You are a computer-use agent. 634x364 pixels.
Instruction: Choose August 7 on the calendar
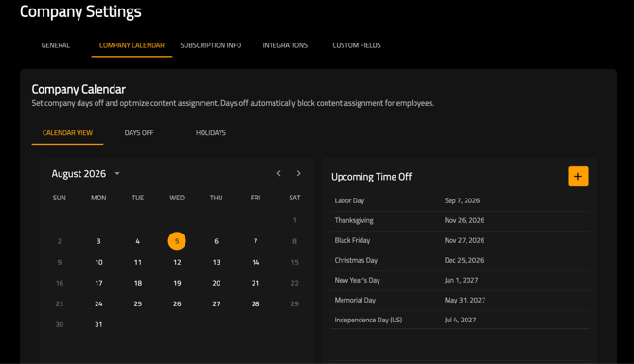click(x=255, y=241)
